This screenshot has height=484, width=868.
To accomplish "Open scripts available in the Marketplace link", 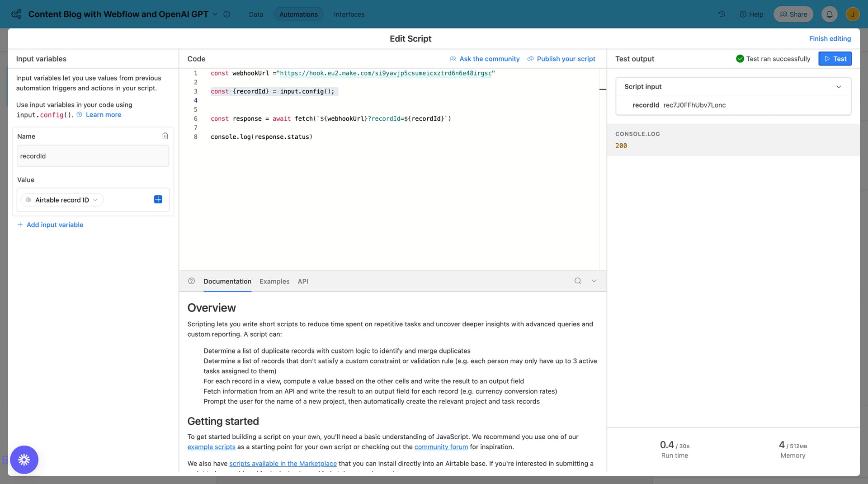I will pos(283,464).
